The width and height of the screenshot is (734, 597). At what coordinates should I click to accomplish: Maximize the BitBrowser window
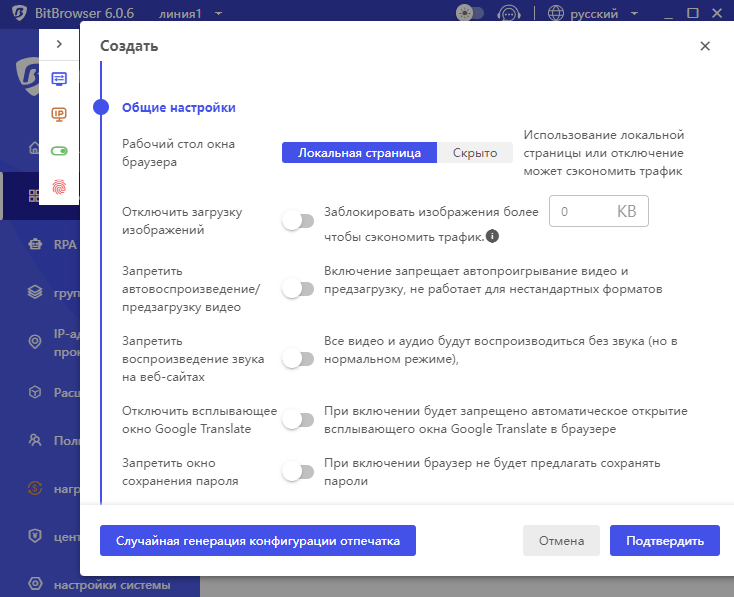click(693, 13)
